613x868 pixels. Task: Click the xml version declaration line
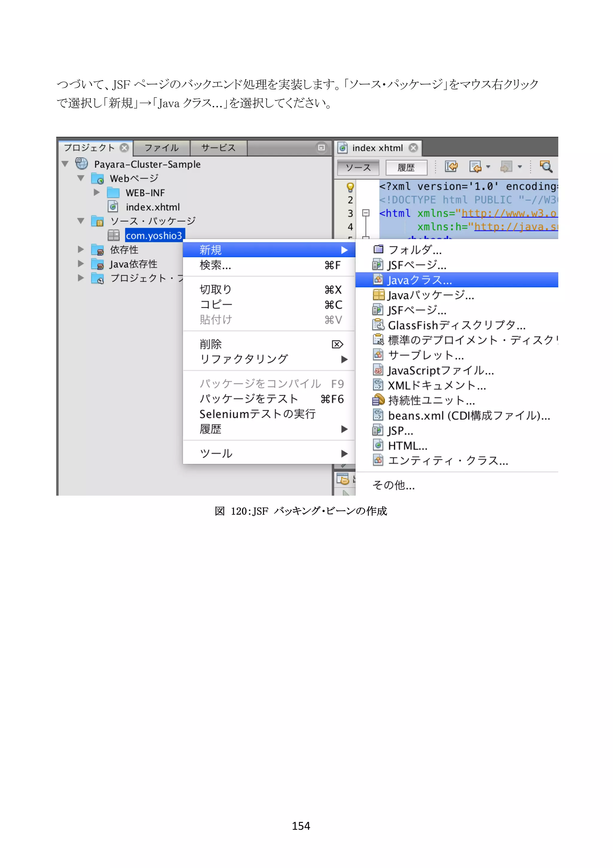click(x=468, y=186)
